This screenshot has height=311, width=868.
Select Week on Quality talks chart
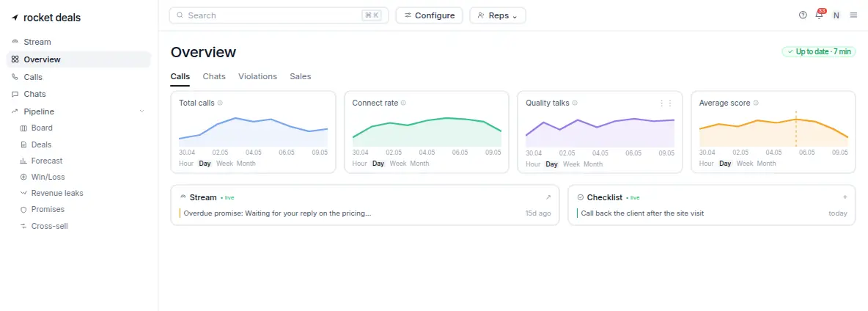tap(571, 164)
